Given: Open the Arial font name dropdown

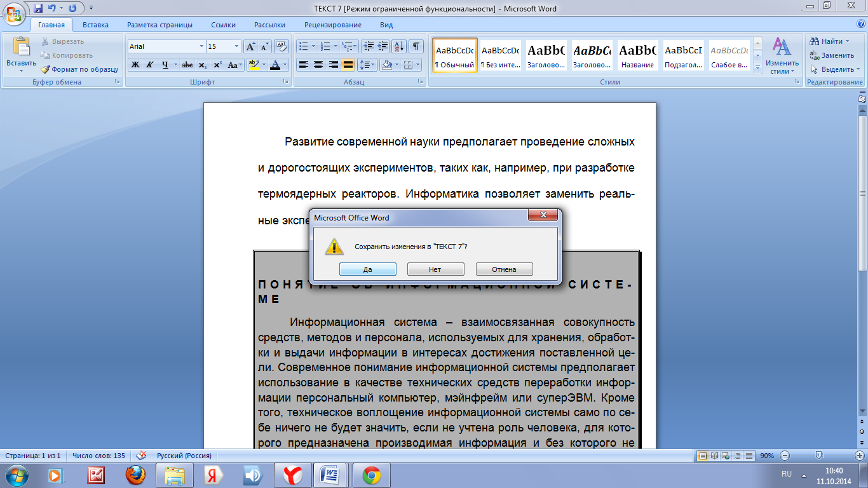Looking at the screenshot, I should click(202, 46).
